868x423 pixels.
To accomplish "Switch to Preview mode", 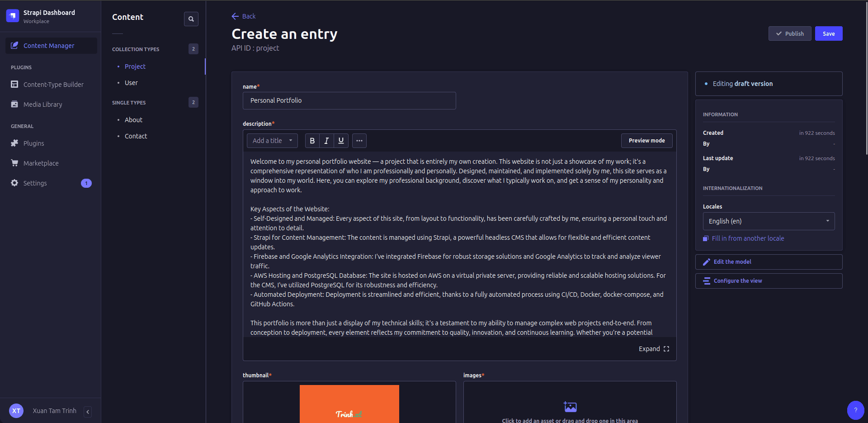I will pyautogui.click(x=647, y=141).
